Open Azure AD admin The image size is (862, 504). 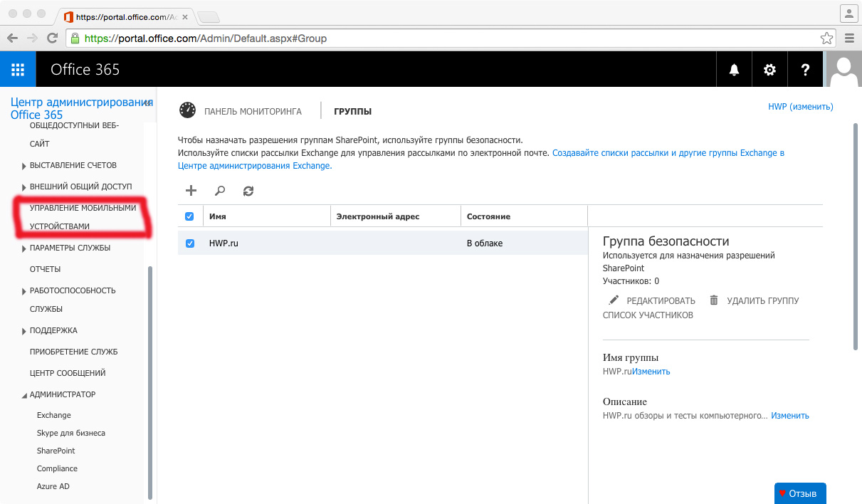[53, 486]
